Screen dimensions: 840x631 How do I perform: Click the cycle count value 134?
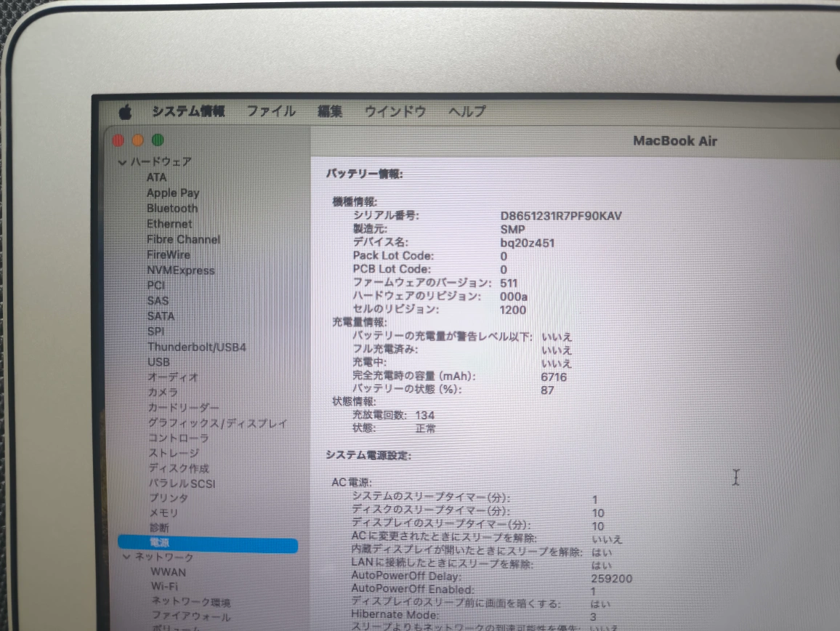point(425,416)
